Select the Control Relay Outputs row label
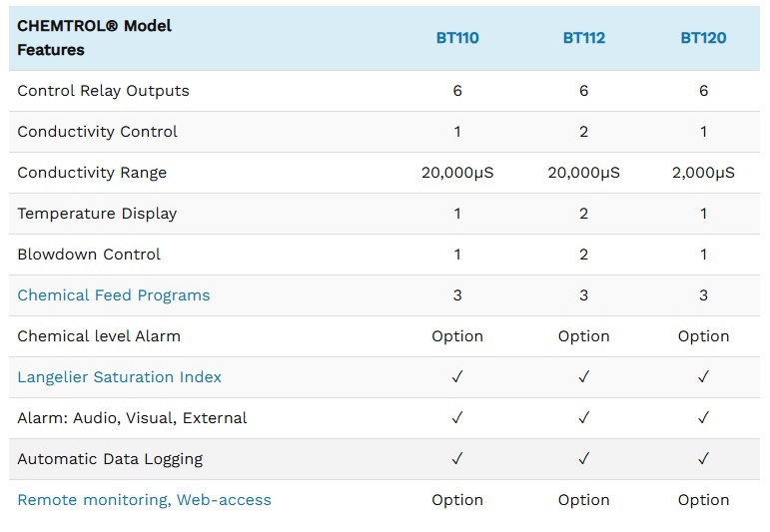The height and width of the screenshot is (532, 770). [x=103, y=91]
